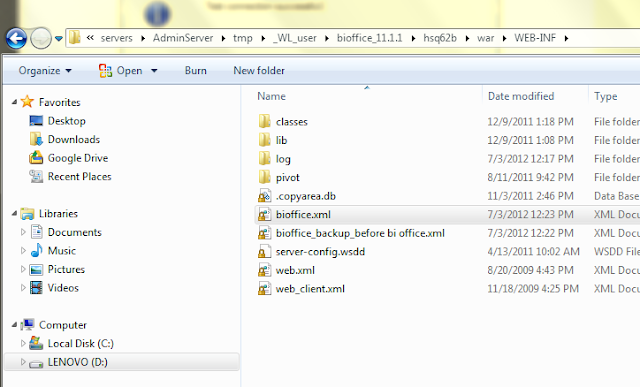Image resolution: width=640 pixels, height=387 pixels.
Task: Select the Pictures library icon
Action: [36, 269]
